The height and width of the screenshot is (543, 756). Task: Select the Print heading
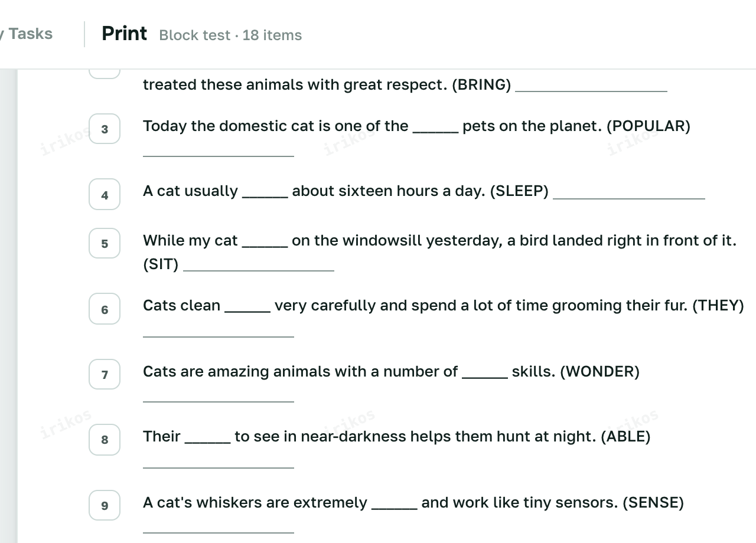tap(124, 34)
